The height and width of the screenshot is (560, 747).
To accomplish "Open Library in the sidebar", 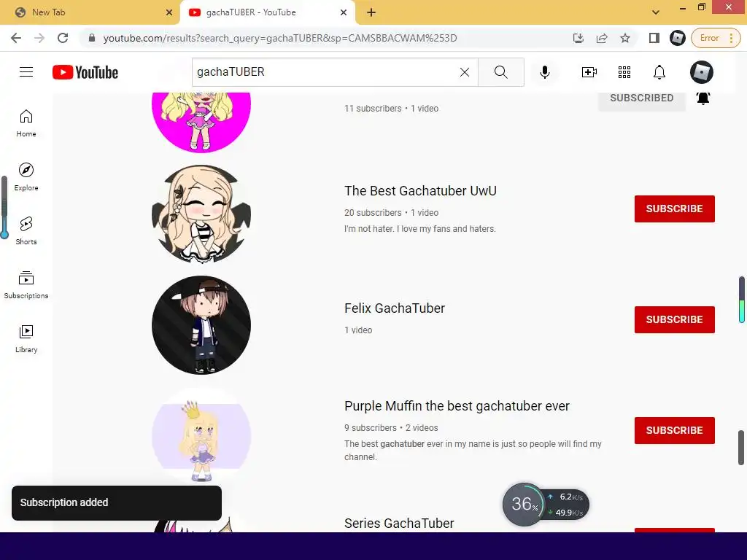I will point(26,338).
